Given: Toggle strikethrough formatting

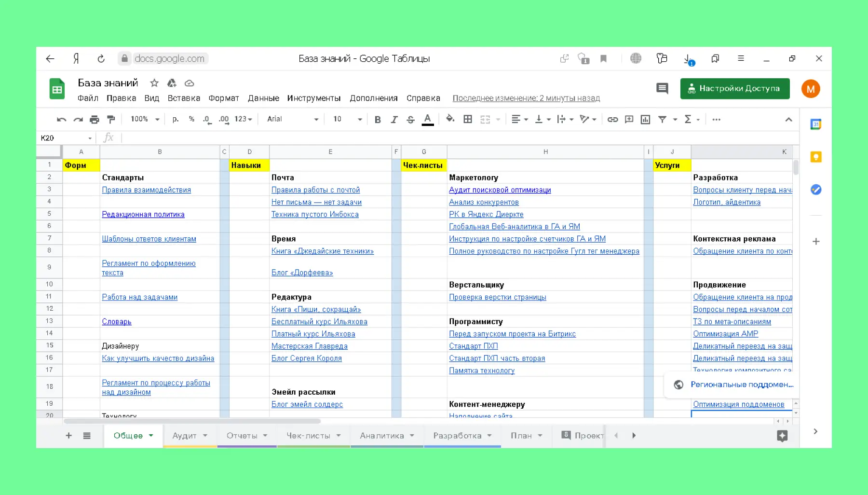Looking at the screenshot, I should [410, 119].
